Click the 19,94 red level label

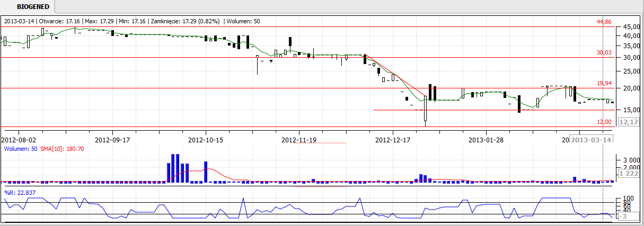pos(604,83)
